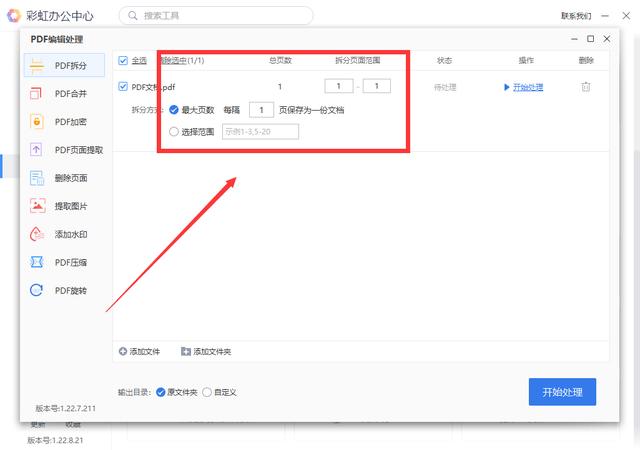Delete PDF文档.pdf with trash icon
The height and width of the screenshot is (450, 640).
586,87
